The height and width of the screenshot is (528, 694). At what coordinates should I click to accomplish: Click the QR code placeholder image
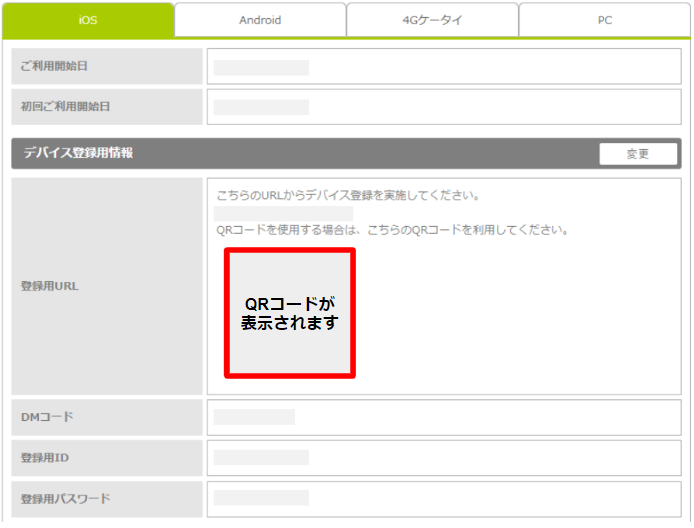[x=290, y=313]
